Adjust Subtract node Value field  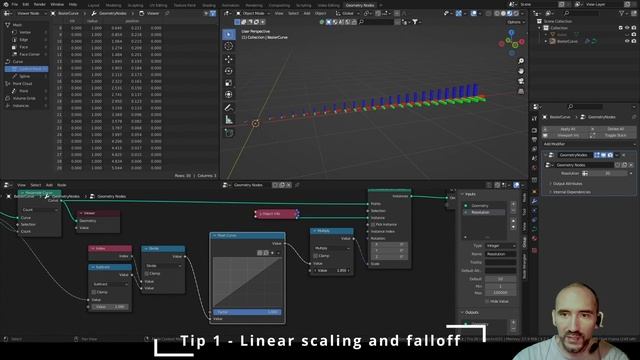click(110, 307)
